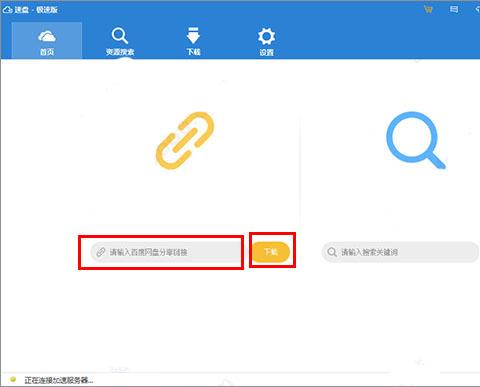Click the link icon inside the share link field
Image resolution: width=480 pixels, height=387 pixels.
click(x=101, y=252)
